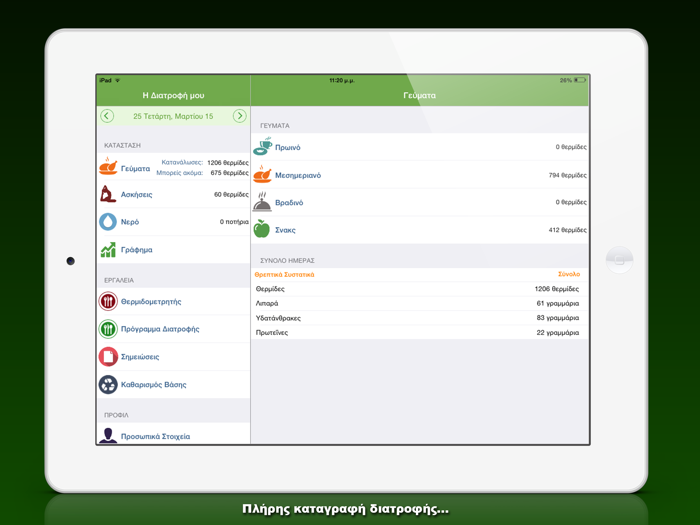Click the recycle icon beside Καθαρισμός Βάσης
Viewport: 700px width, 525px height.
click(x=108, y=384)
